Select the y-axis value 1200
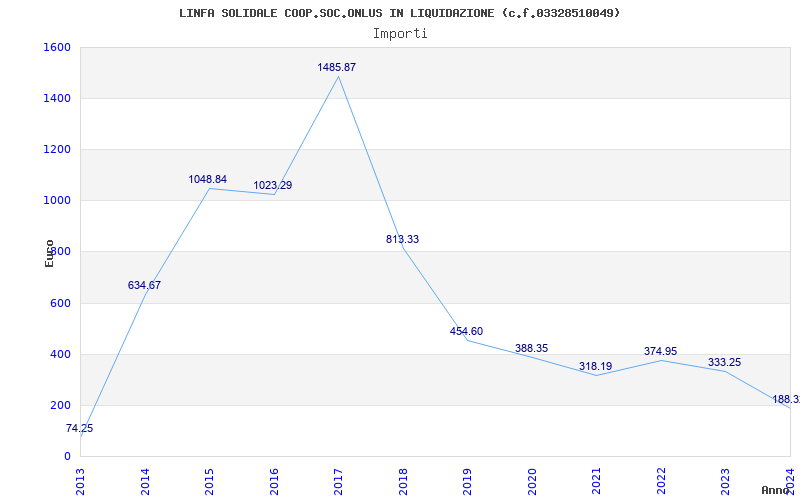Image resolution: width=800 pixels, height=500 pixels. (x=57, y=149)
